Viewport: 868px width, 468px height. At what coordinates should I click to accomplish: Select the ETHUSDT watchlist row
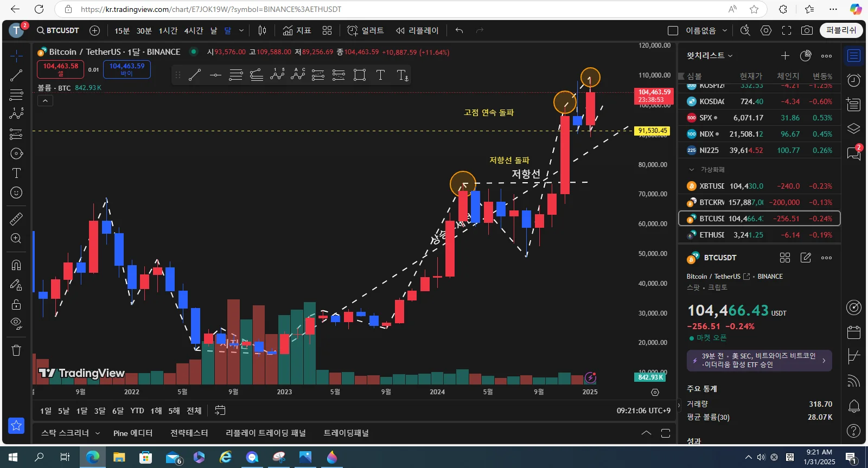tap(759, 235)
